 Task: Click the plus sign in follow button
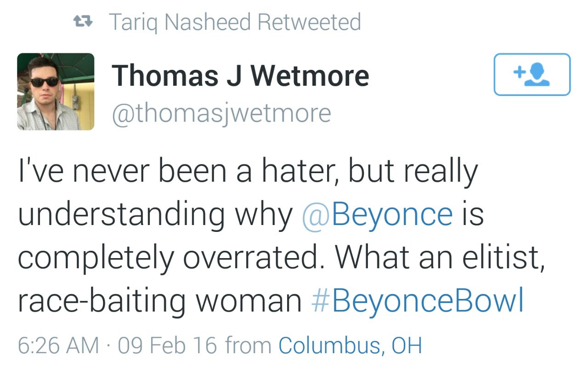518,72
